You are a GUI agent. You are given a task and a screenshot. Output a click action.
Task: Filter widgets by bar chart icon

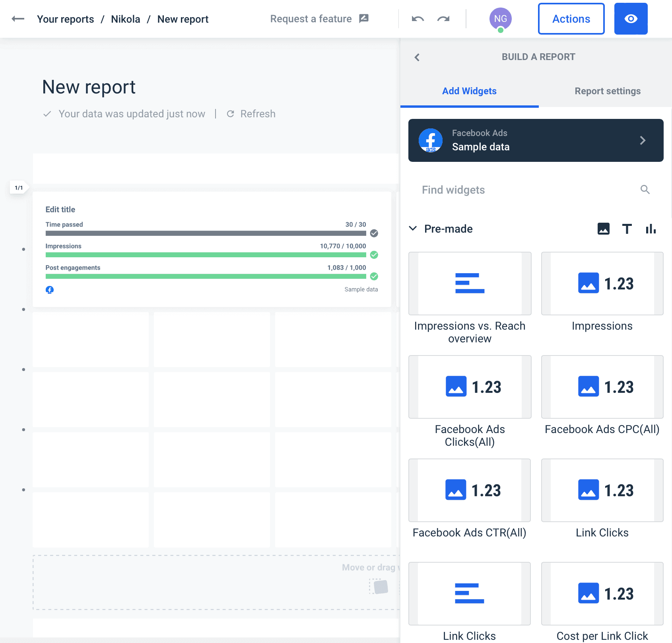tap(651, 229)
